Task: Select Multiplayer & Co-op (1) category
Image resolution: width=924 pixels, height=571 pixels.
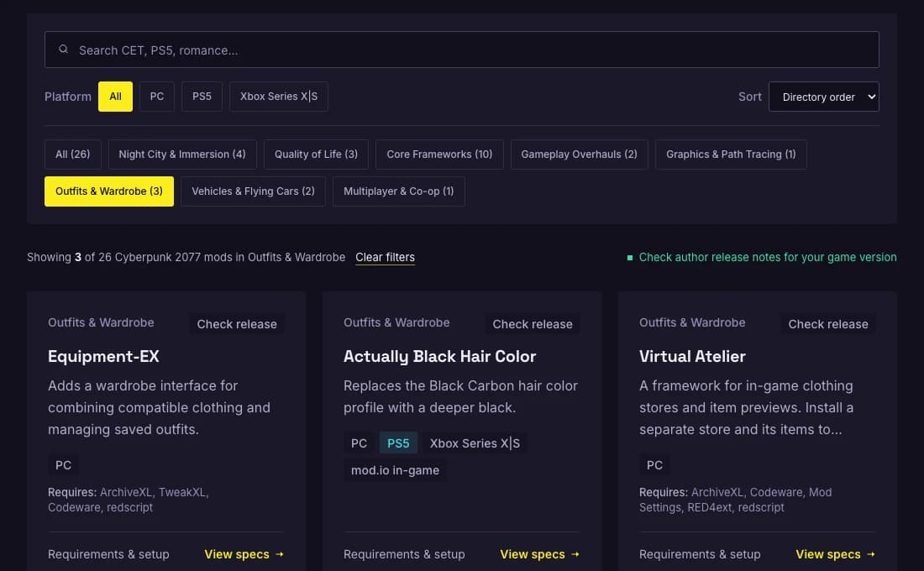Action: click(399, 191)
